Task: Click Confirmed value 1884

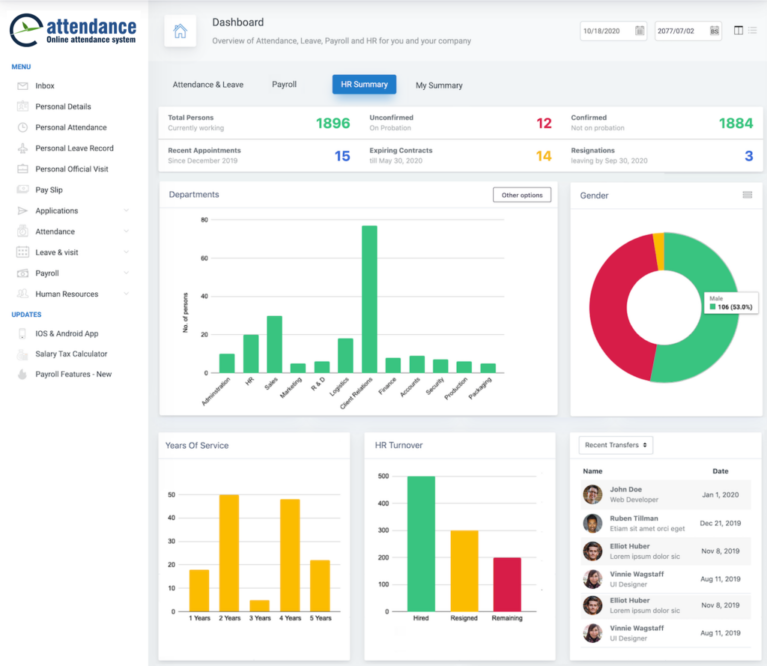Action: [x=736, y=123]
